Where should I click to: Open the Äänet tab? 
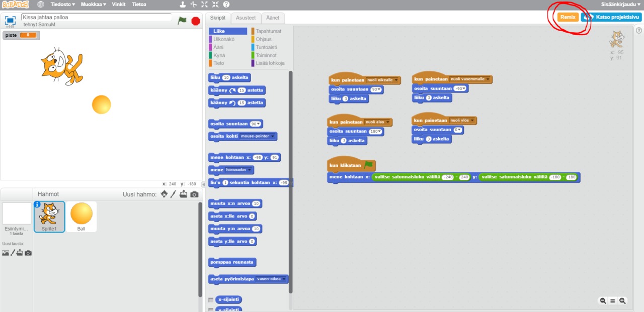273,18
